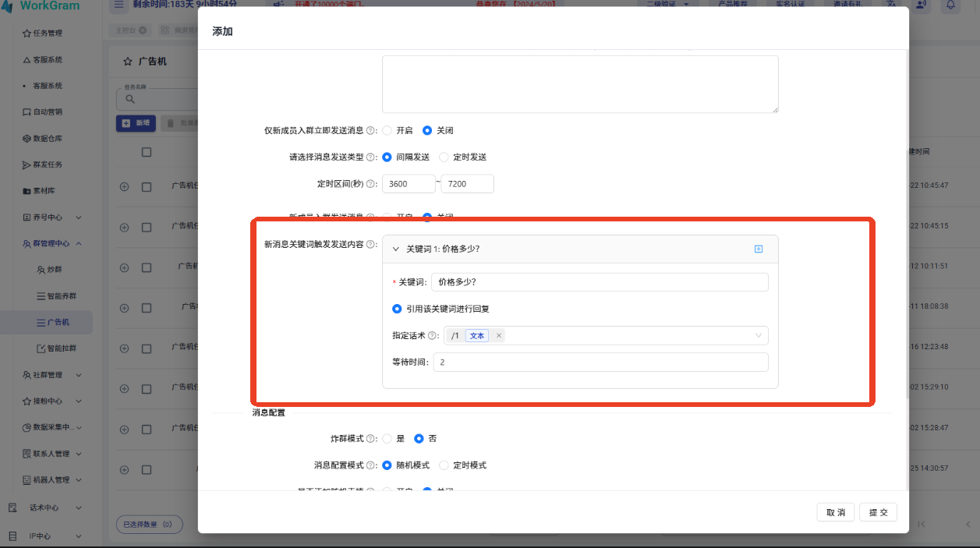This screenshot has height=548, width=980.
Task: Click the 取消 button
Action: [836, 512]
